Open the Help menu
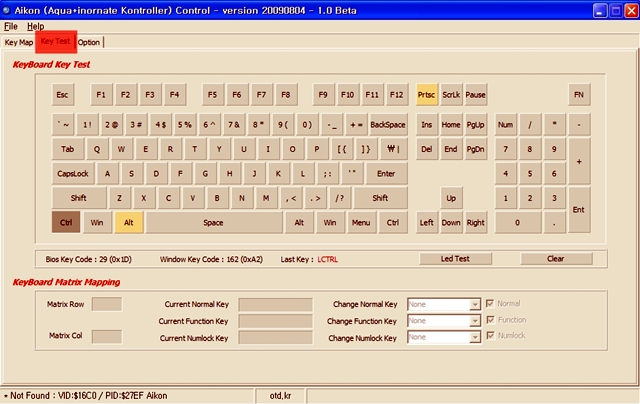 (x=36, y=27)
